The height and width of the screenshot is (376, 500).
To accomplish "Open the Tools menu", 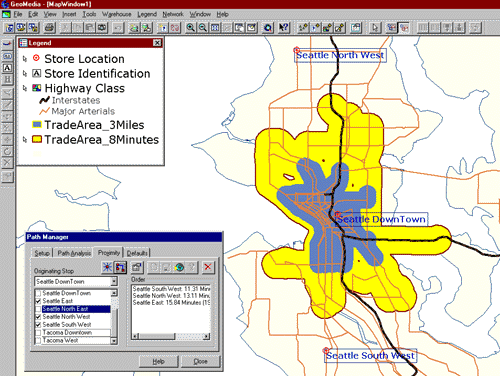I will pos(89,14).
